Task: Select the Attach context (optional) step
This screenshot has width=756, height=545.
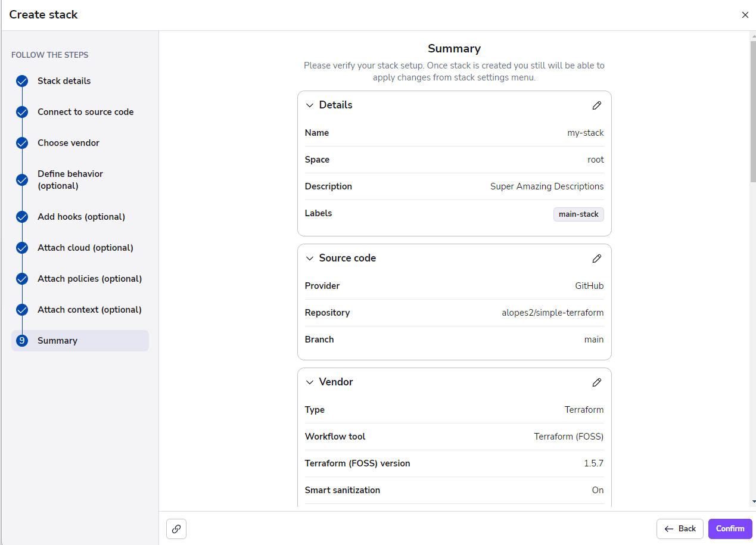Action: tap(89, 309)
